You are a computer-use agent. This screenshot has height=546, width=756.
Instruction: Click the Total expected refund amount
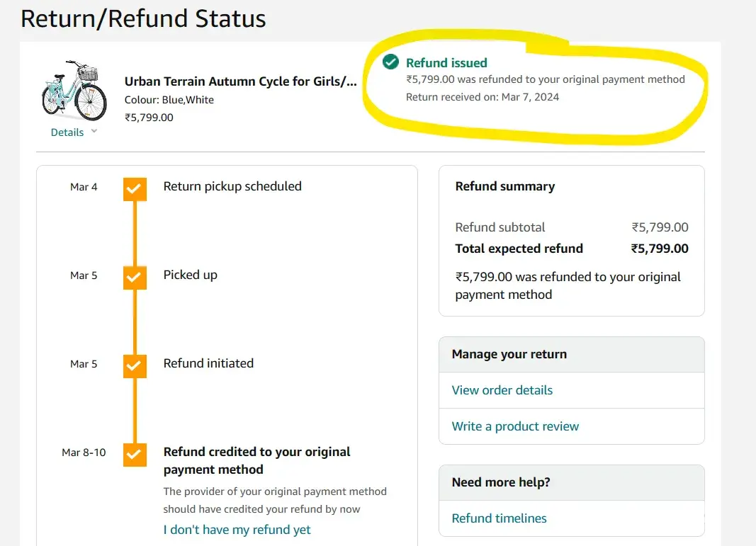660,249
